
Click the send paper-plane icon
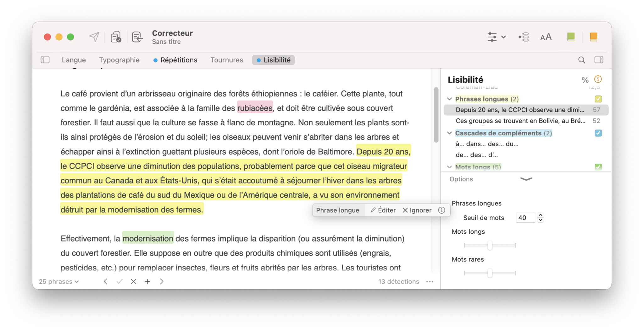click(x=94, y=37)
